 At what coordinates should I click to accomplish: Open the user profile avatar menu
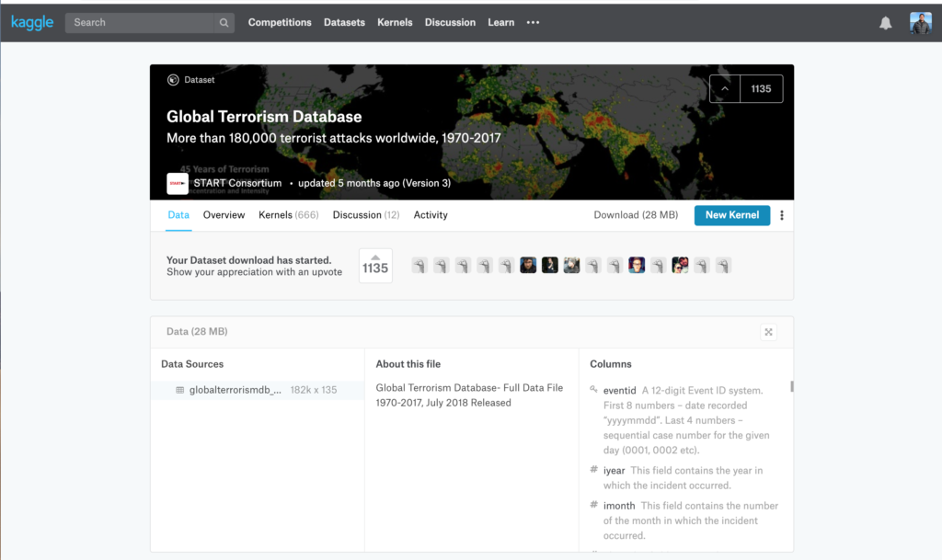[920, 23]
